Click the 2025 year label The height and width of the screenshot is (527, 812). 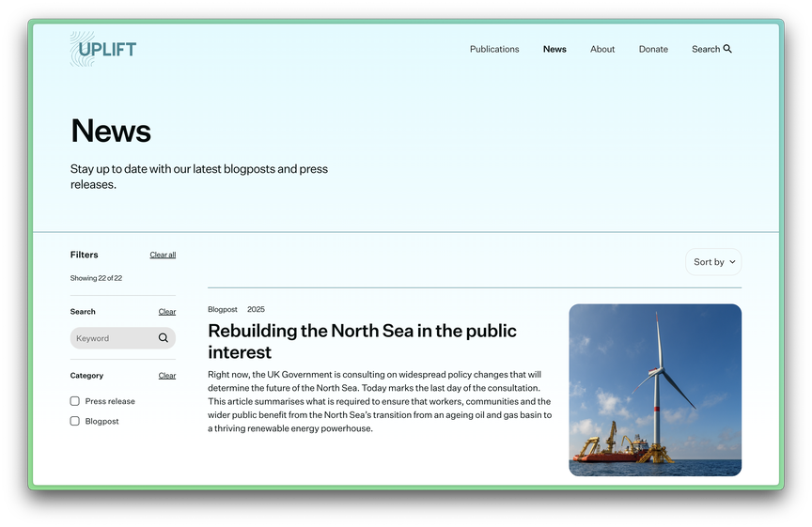click(256, 309)
